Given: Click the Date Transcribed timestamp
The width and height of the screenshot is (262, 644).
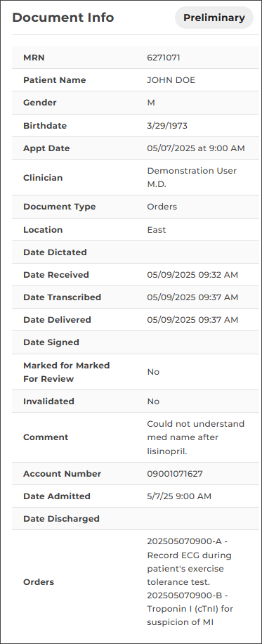Looking at the screenshot, I should pyautogui.click(x=192, y=297).
